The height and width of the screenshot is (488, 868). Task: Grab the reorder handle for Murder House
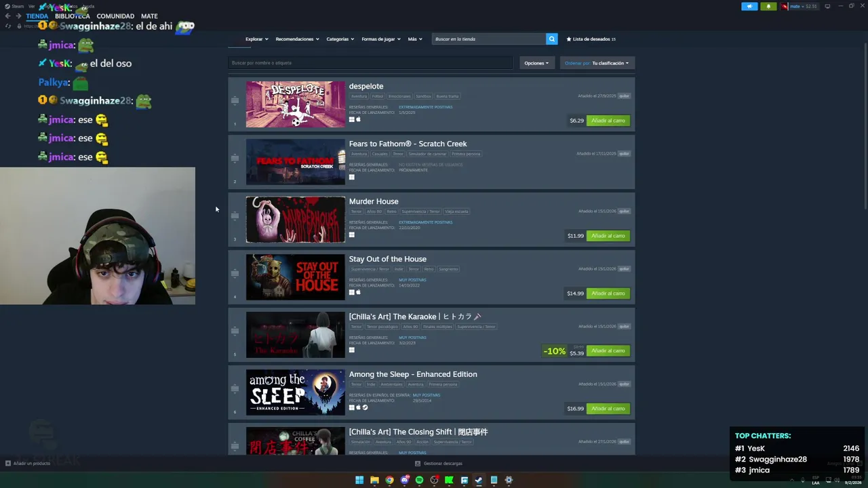click(x=235, y=216)
